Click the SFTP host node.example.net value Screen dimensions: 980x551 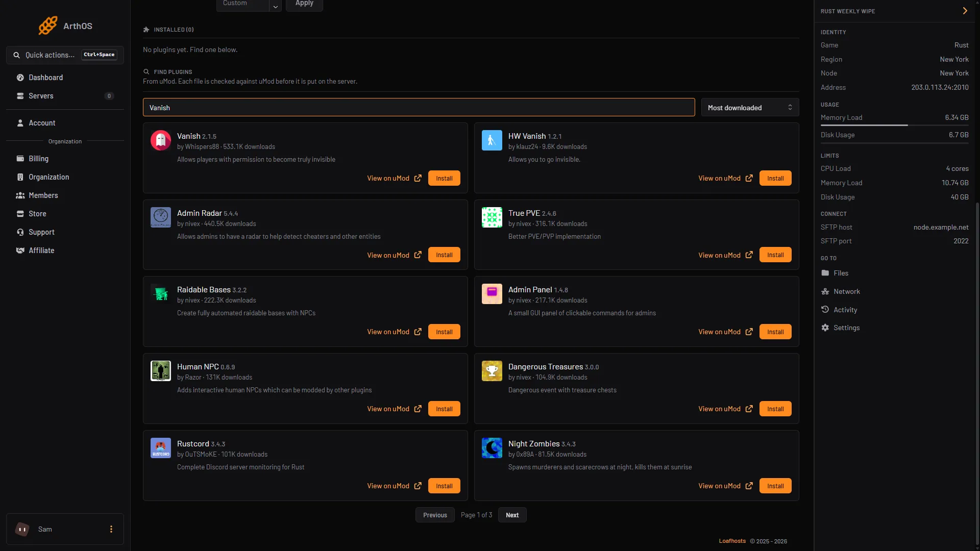(x=941, y=227)
